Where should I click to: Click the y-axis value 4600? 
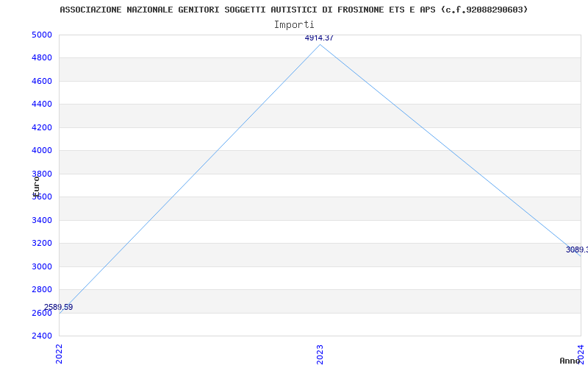coord(41,81)
